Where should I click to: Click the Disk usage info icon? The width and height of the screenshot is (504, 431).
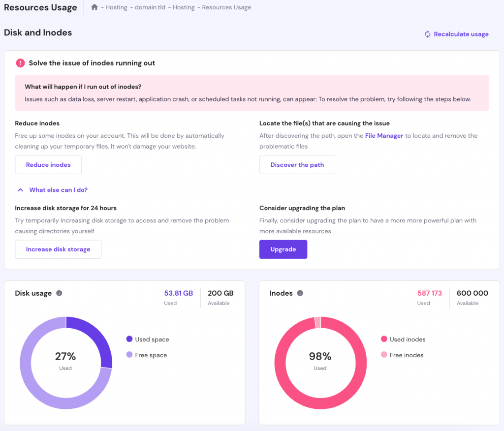[x=59, y=293]
